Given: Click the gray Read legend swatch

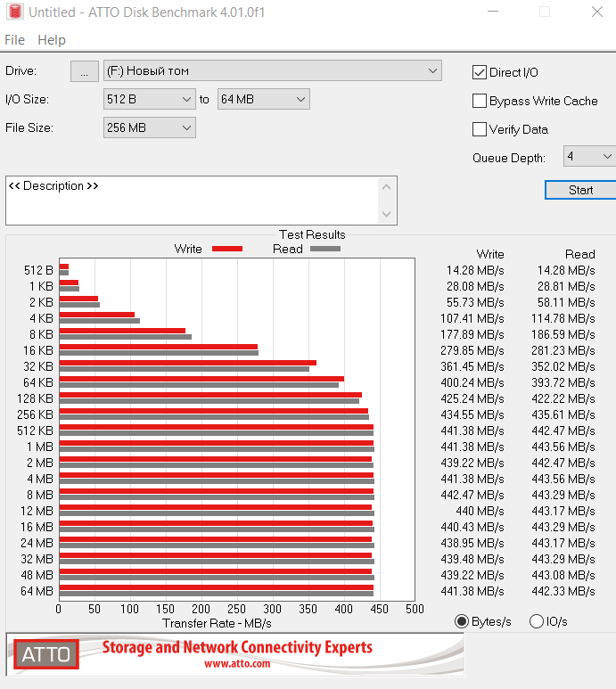Looking at the screenshot, I should coord(325,249).
